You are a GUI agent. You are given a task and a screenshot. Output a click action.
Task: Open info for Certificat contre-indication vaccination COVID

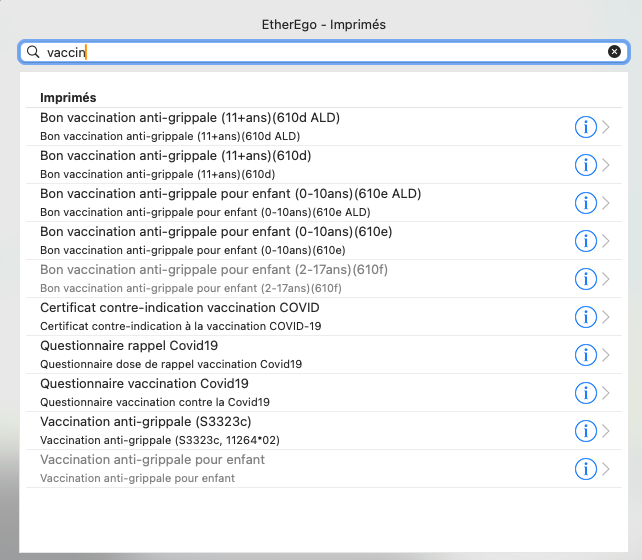click(585, 317)
